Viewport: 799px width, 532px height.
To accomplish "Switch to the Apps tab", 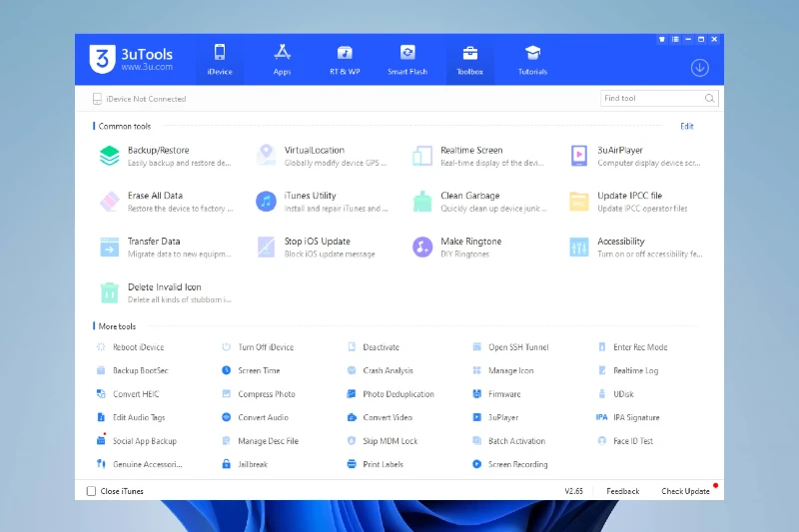I will [282, 60].
